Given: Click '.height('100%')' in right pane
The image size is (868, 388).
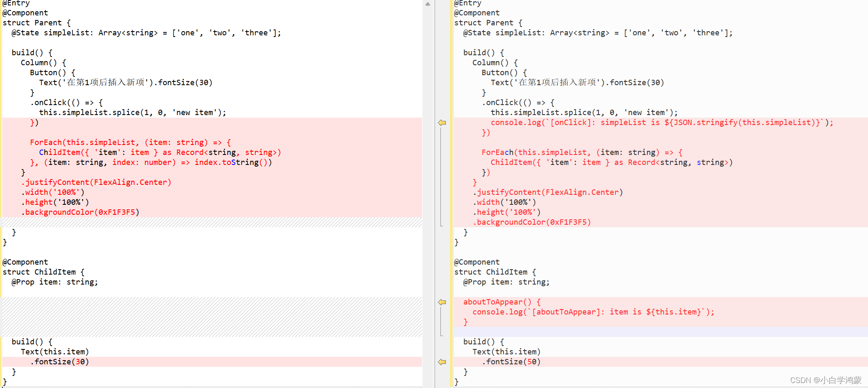Looking at the screenshot, I should pos(507,212).
